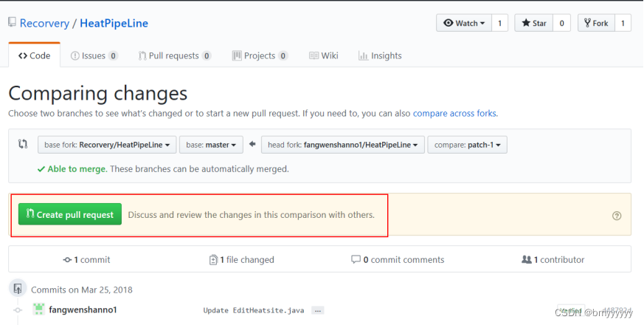This screenshot has height=325, width=644.
Task: Click the fork icon in Fork button
Action: pos(587,23)
